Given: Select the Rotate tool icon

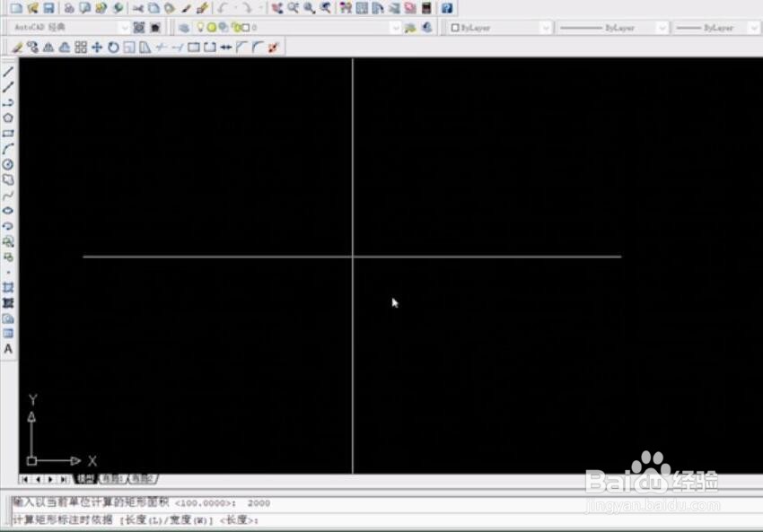Looking at the screenshot, I should tap(113, 48).
